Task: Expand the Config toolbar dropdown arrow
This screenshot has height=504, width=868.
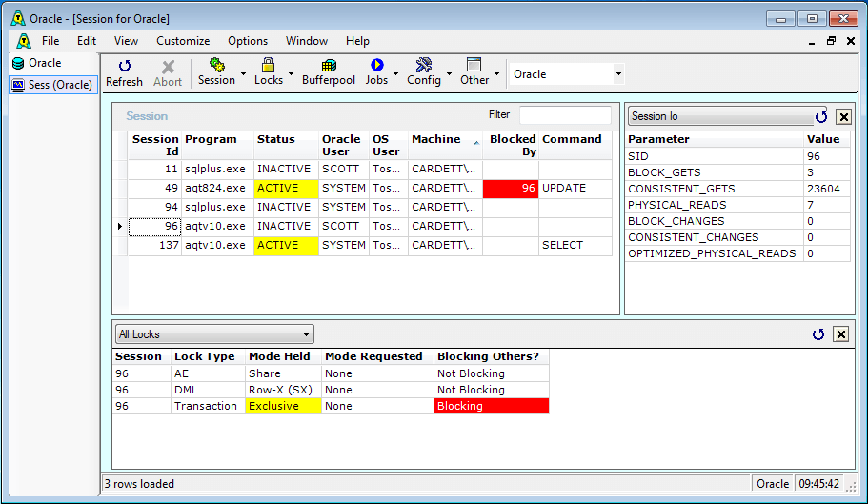Action: [449, 73]
